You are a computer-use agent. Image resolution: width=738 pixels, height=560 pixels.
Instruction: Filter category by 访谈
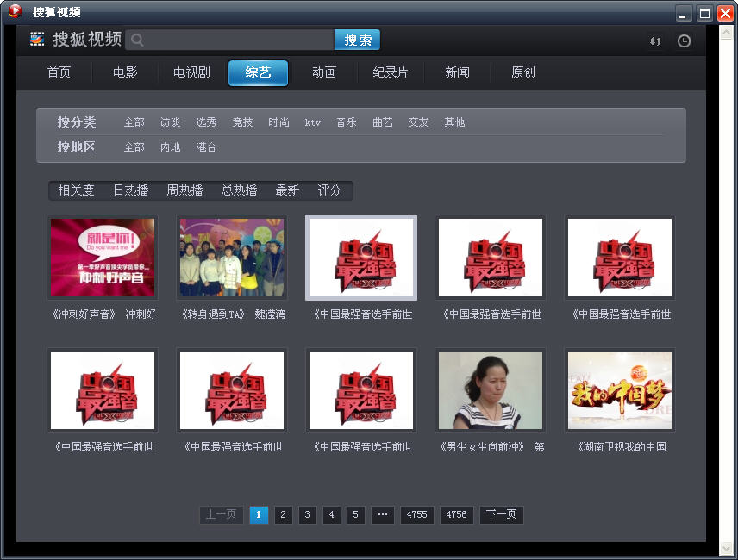(171, 122)
